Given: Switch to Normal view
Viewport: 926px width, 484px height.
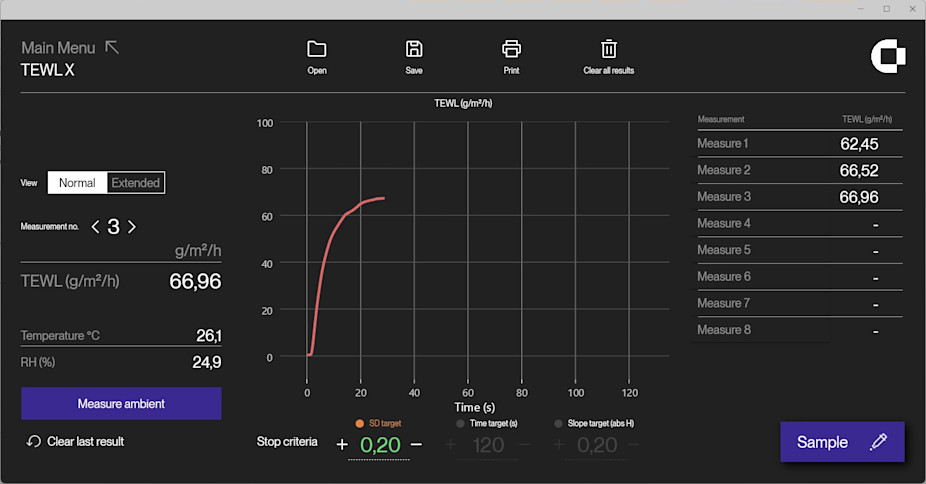Looking at the screenshot, I should (x=77, y=183).
